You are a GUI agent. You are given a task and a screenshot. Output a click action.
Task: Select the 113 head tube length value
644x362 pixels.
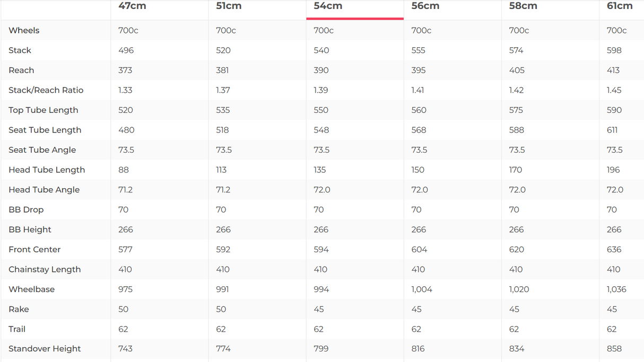point(221,170)
